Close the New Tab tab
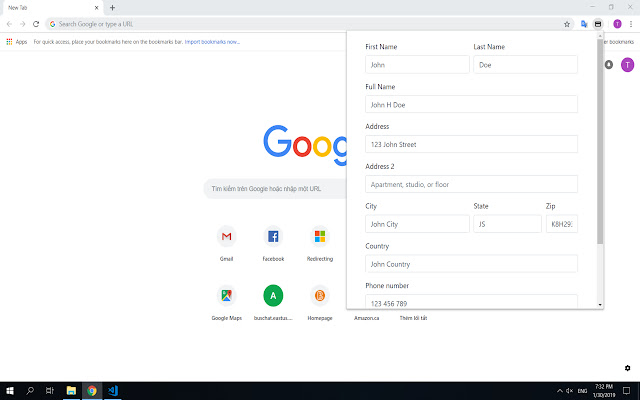This screenshot has width=640, height=400. 97,7
